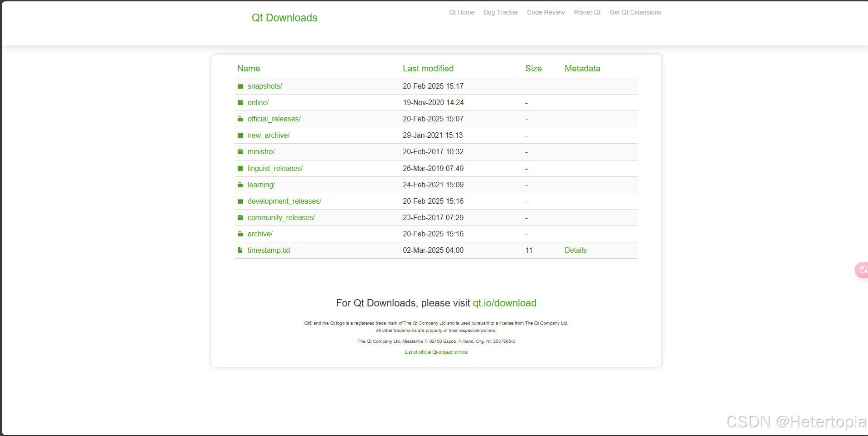Click the folder icon beside archive/
The image size is (868, 436).
click(240, 234)
